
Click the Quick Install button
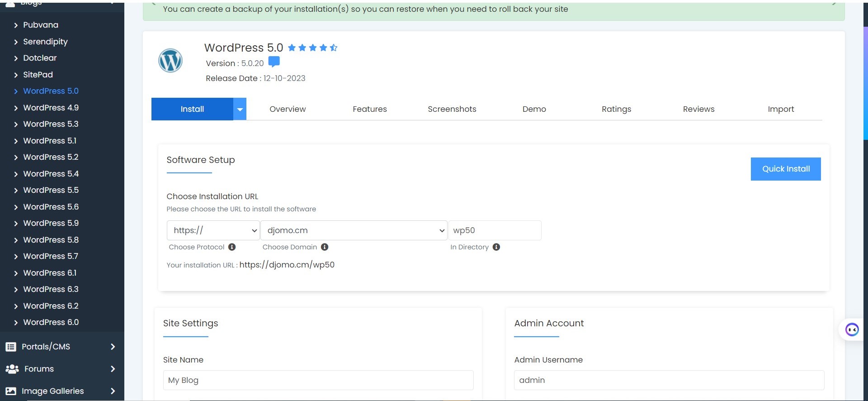point(786,169)
